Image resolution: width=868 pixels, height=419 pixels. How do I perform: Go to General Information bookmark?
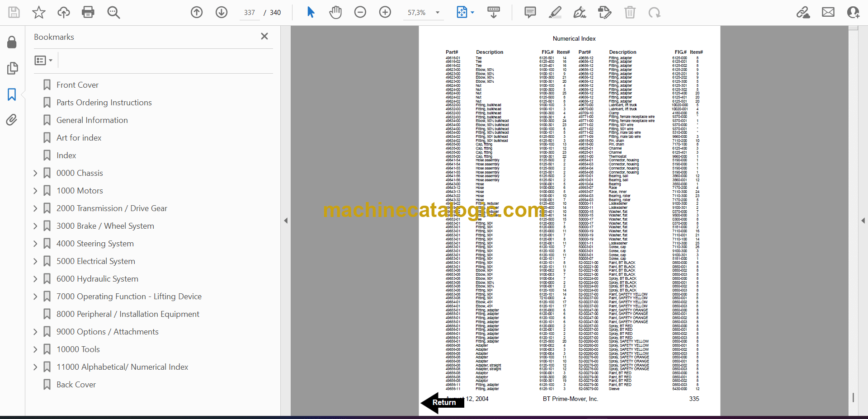[92, 120]
